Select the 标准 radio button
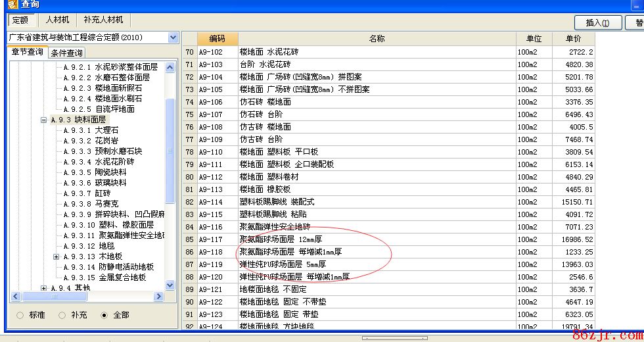 click(20, 315)
